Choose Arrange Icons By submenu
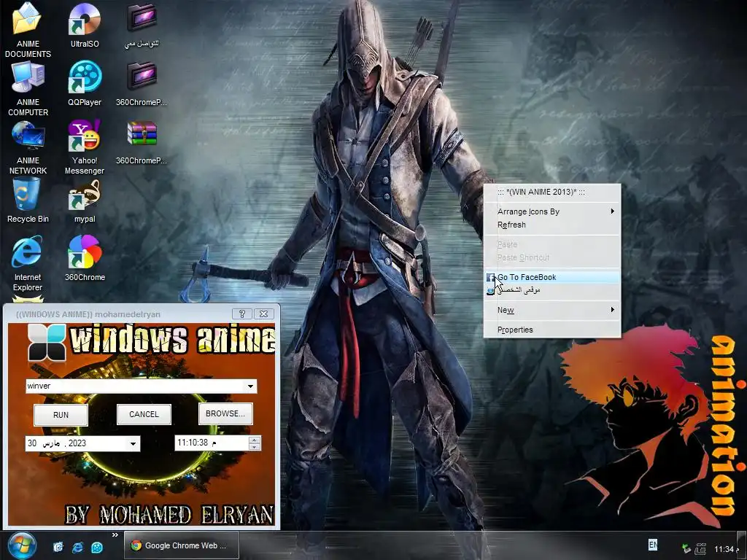747x560 pixels. (x=552, y=211)
